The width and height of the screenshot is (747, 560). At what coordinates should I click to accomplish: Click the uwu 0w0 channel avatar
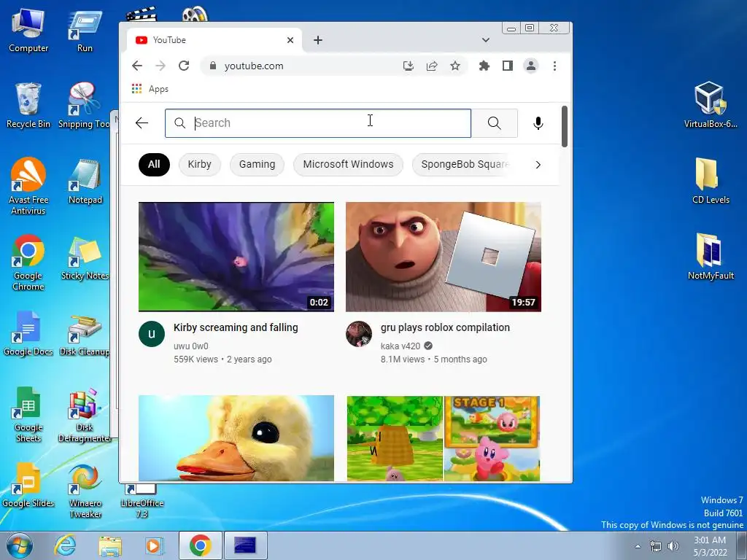152,334
